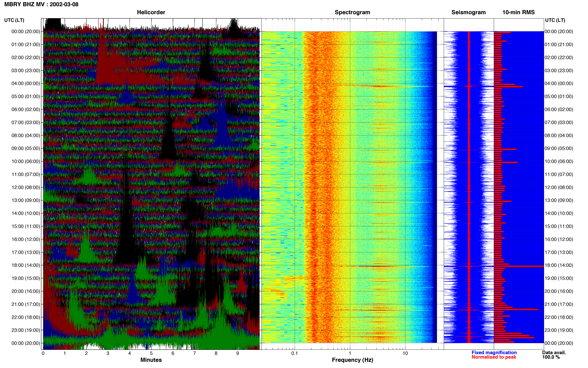Pick '20:00 (16:00)' on the left time axis
The image size is (588, 368).
(x=26, y=291)
